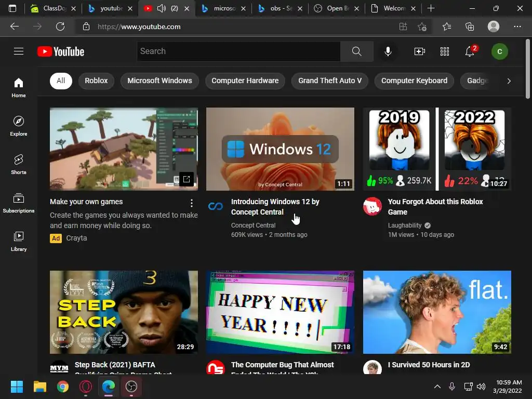Add this page to favorites star icon
The image size is (532, 399).
click(x=422, y=26)
